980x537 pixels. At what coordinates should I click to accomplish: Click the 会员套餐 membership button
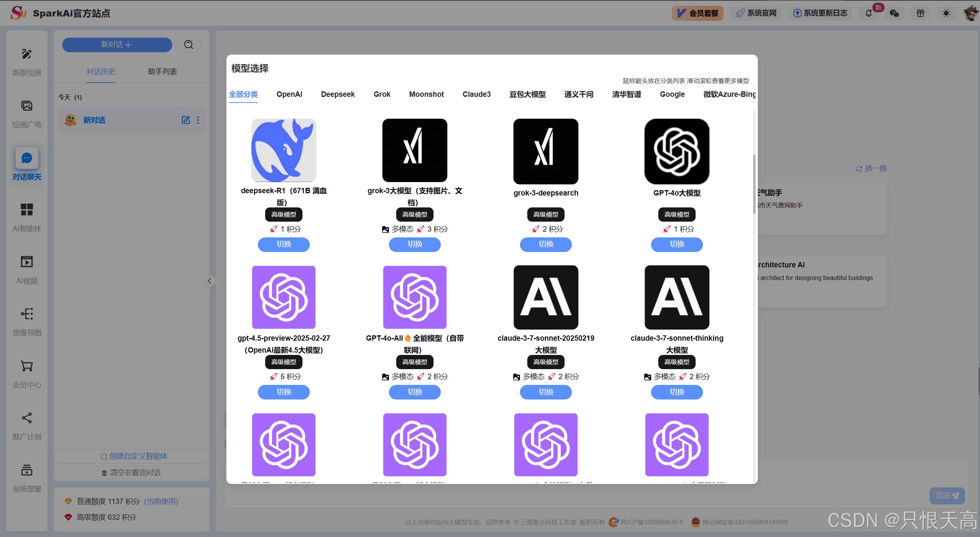coord(698,13)
